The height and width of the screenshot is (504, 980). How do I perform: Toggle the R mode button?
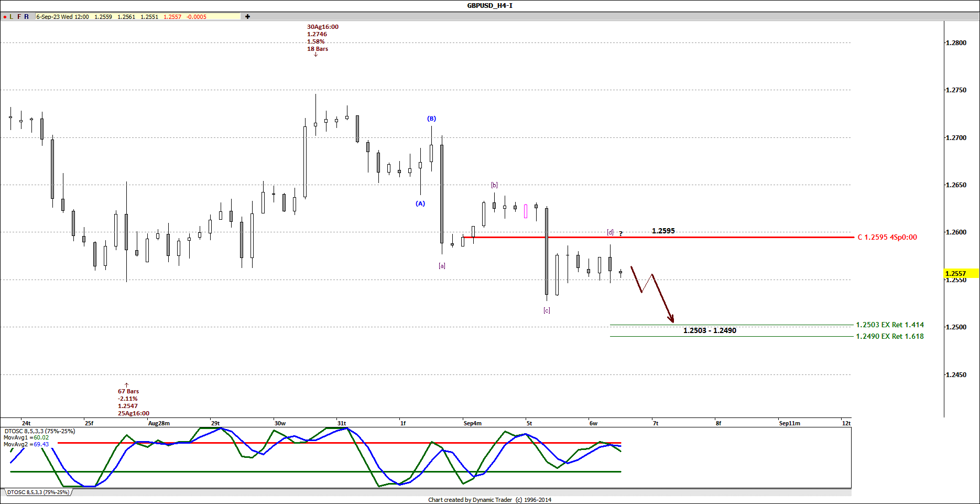pyautogui.click(x=27, y=17)
